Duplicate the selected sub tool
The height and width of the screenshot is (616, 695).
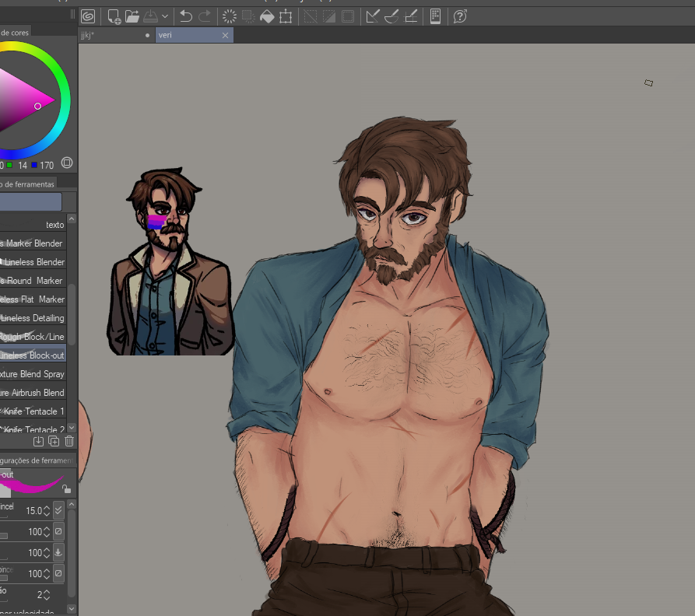(54, 441)
